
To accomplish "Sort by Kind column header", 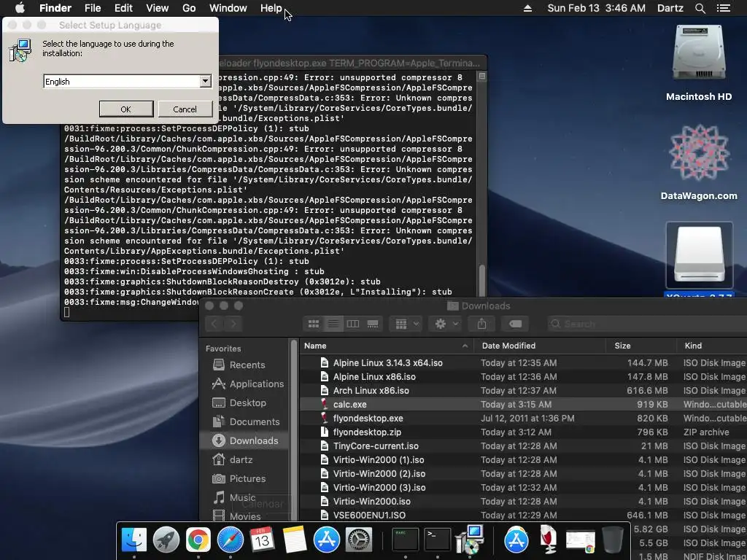I will 712,346.
